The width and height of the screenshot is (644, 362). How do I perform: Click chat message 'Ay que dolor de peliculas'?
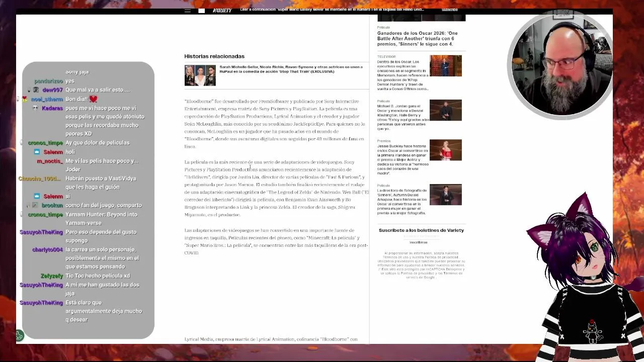[98, 143]
